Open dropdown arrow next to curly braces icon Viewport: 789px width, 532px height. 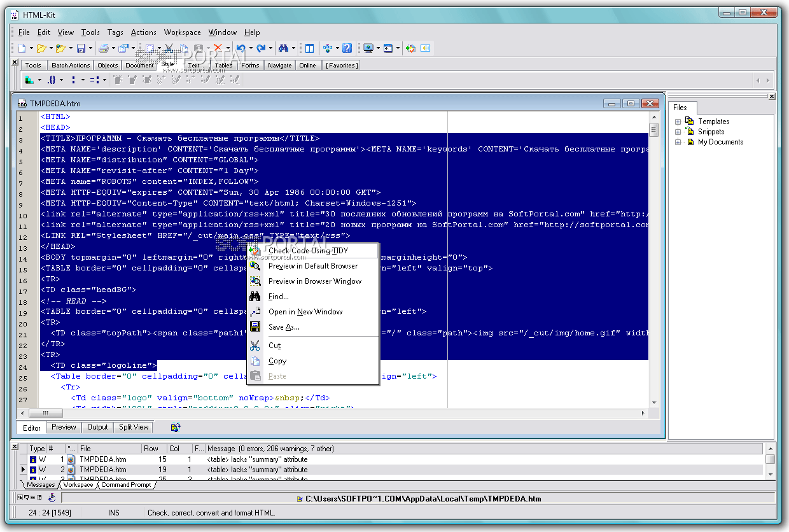tap(61, 80)
